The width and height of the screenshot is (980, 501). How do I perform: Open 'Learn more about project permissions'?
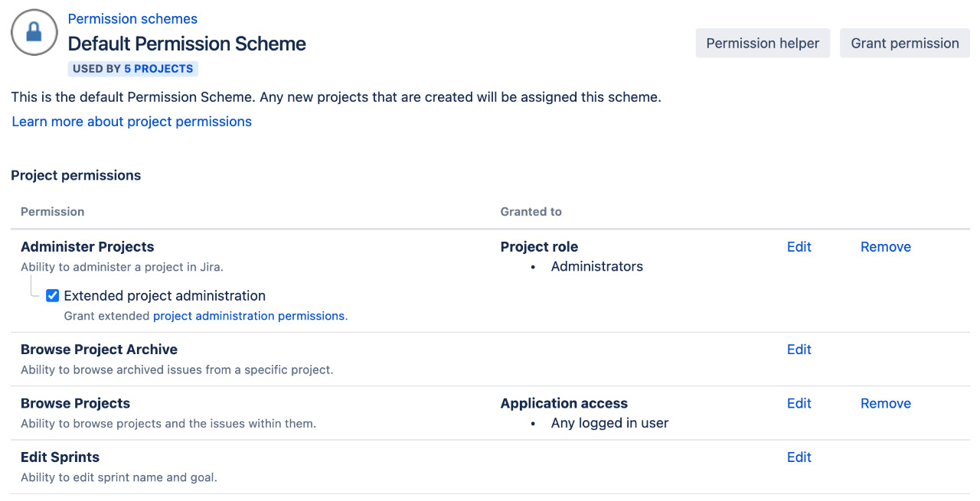pos(131,121)
